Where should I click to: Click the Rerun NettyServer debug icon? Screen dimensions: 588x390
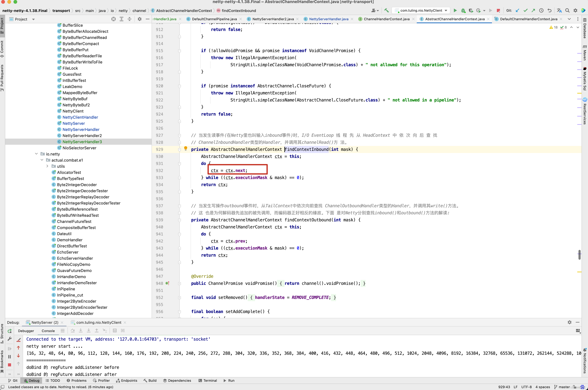point(10,331)
